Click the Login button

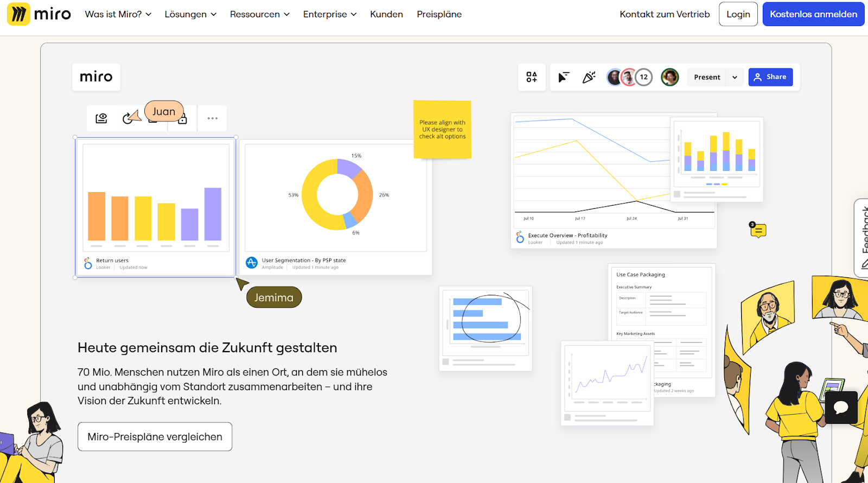738,14
